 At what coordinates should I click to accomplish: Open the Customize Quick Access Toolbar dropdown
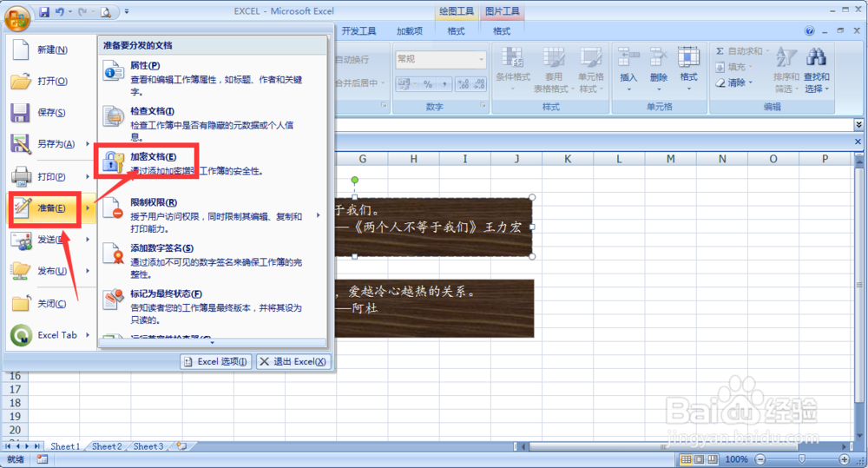(x=127, y=11)
